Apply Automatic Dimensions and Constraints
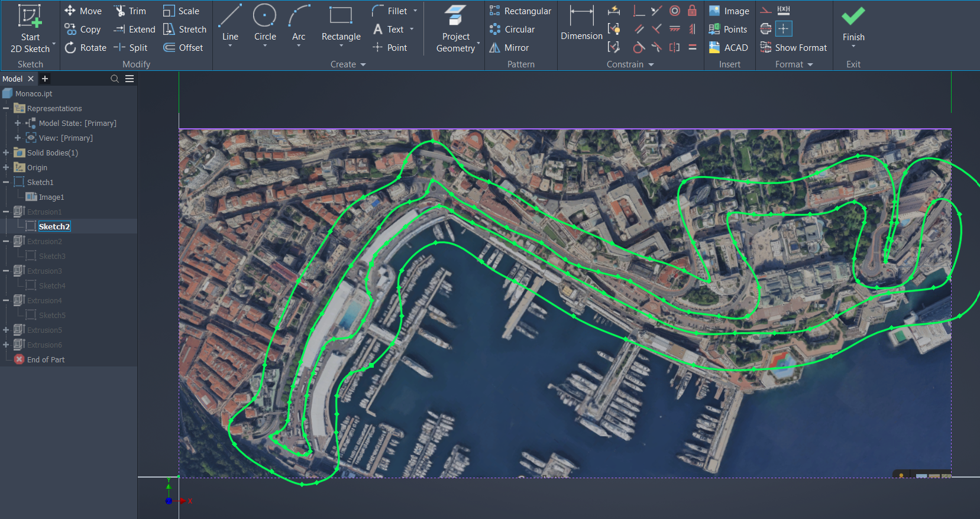This screenshot has width=980, height=519. pos(614,11)
